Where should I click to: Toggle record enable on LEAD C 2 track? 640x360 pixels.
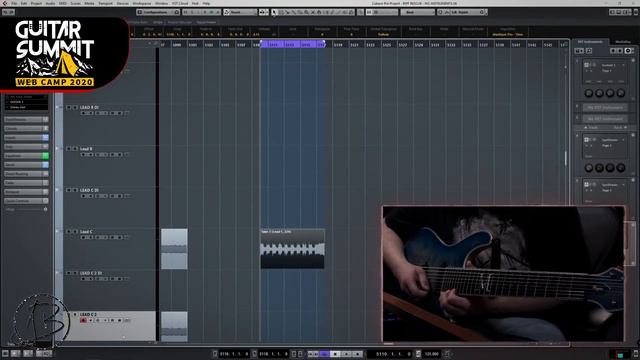pyautogui.click(x=83, y=320)
